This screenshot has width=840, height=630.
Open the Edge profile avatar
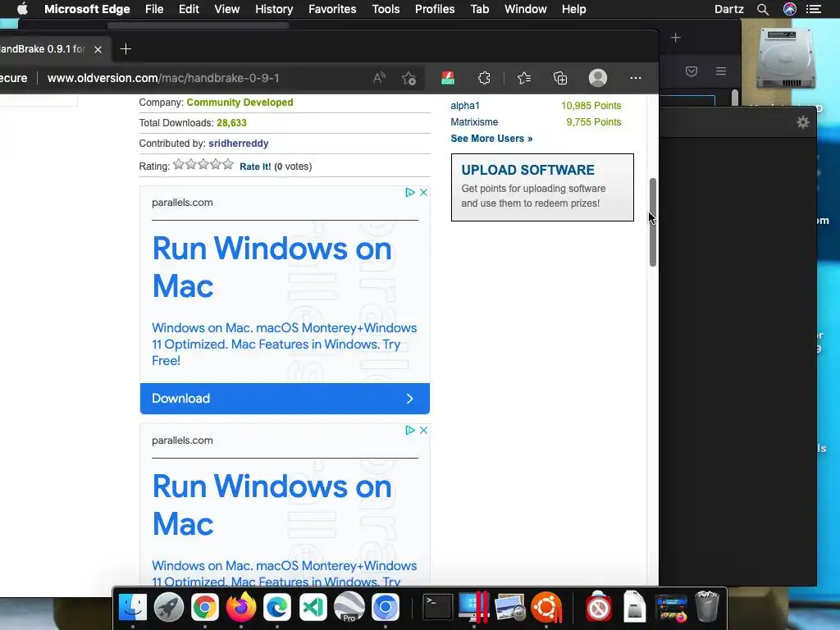[x=598, y=78]
